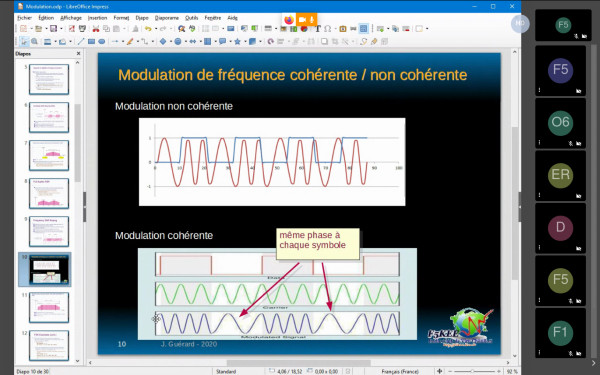Expand the Callouts dropdown arrow
This screenshot has height=375, width=600.
pos(230,41)
